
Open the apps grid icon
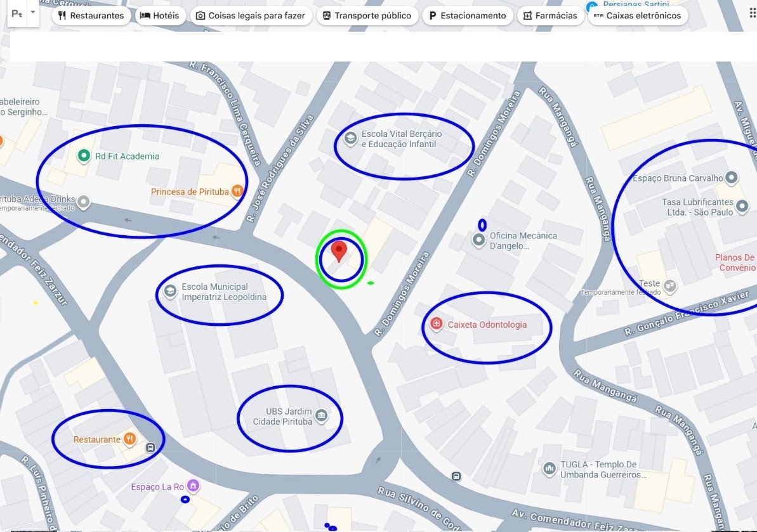[752, 13]
